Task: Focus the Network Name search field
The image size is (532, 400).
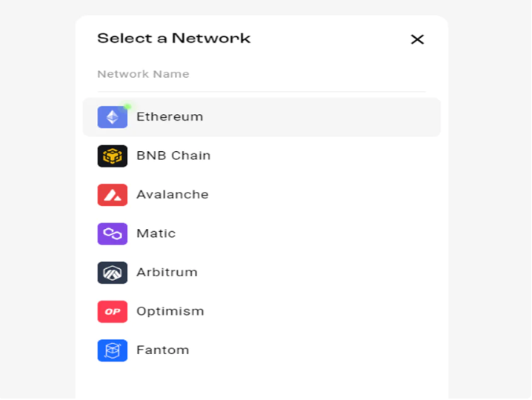Action: [262, 74]
